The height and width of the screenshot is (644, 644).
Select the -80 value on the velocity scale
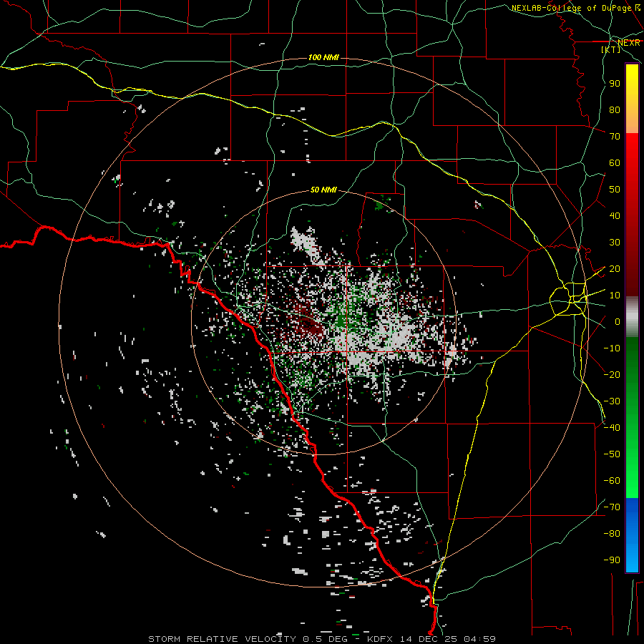click(612, 534)
